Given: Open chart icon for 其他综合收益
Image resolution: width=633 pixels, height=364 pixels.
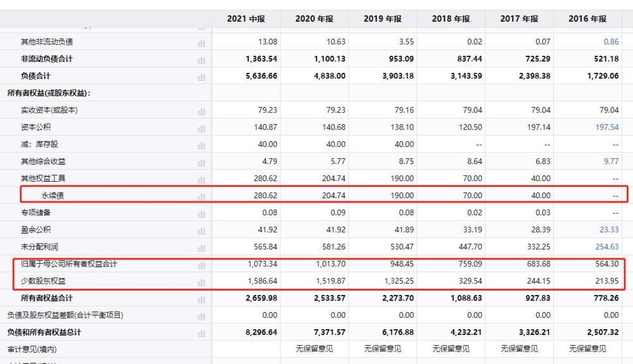Looking at the screenshot, I should (201, 162).
